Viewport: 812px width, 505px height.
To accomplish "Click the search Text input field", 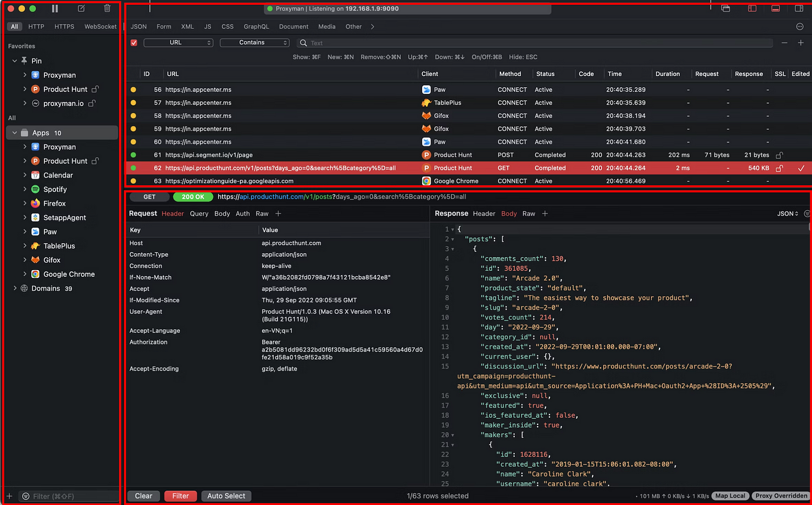I will click(535, 43).
